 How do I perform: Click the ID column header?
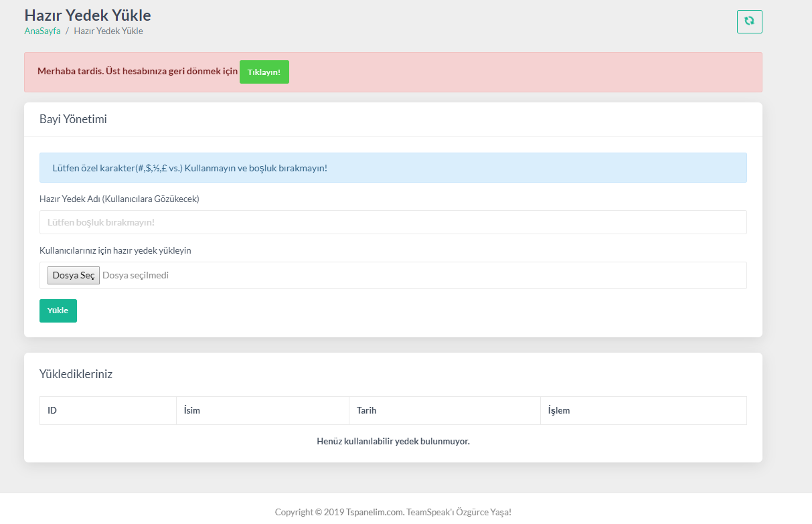click(x=108, y=410)
